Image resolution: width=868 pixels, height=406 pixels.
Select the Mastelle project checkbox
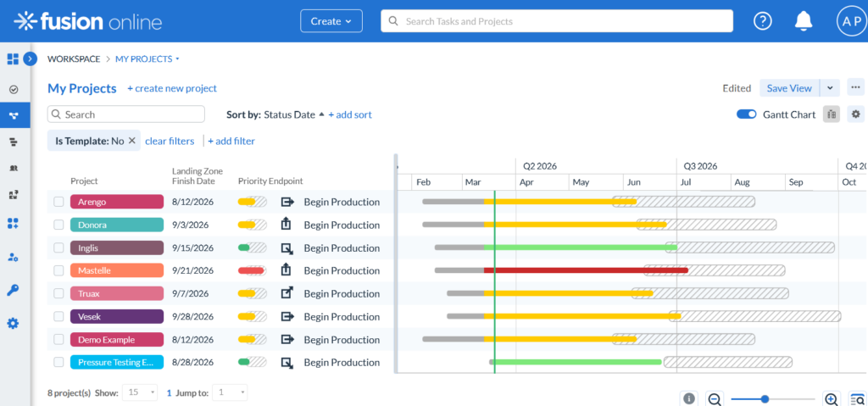[58, 270]
